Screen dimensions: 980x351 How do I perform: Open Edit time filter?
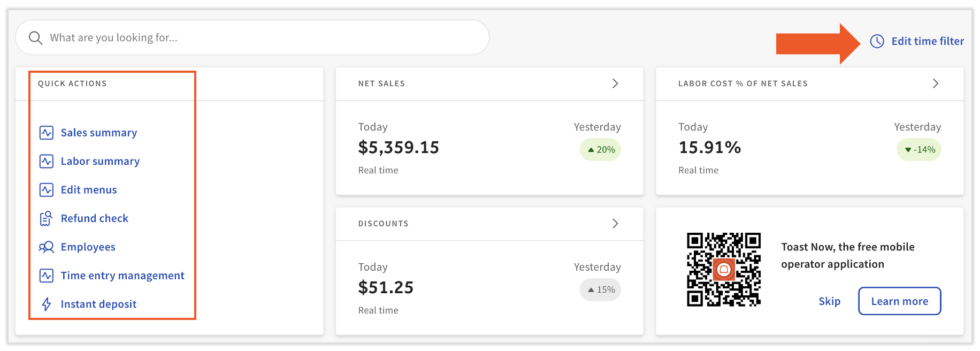coord(927,41)
